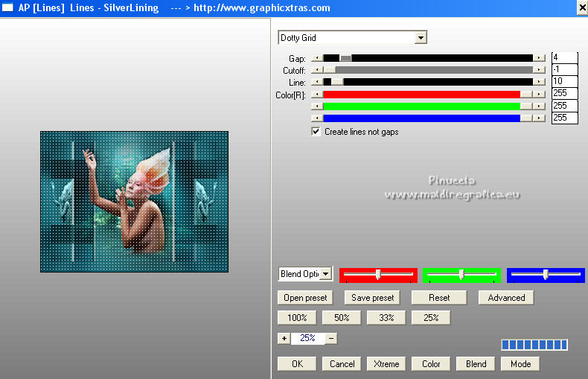This screenshot has height=379, width=588.
Task: Click the Blend button
Action: pos(476,364)
